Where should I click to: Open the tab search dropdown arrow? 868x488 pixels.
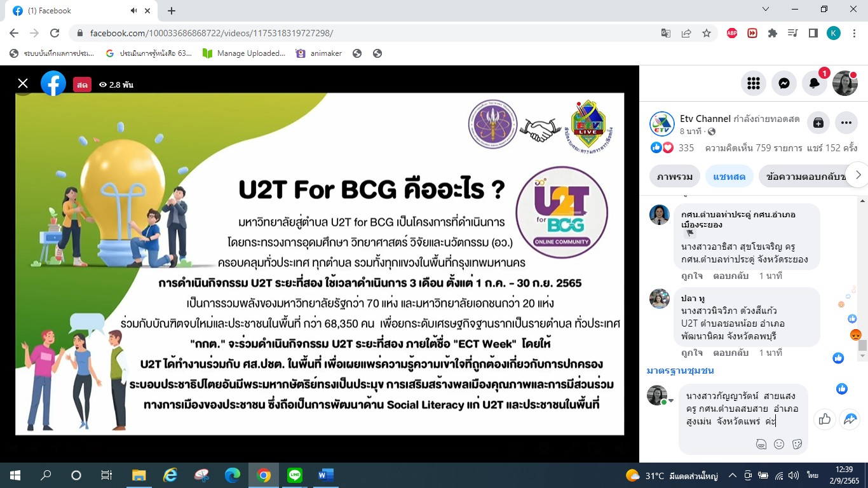(x=765, y=10)
